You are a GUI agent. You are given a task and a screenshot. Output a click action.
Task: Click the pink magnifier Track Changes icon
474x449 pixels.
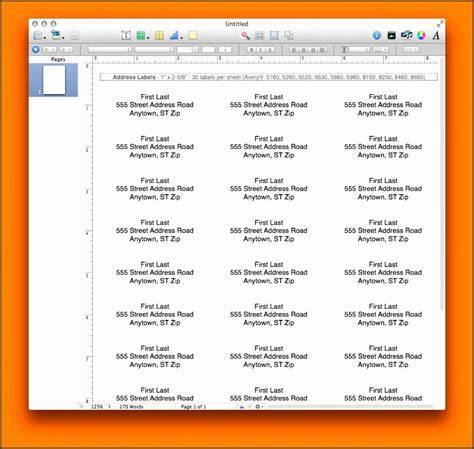(x=246, y=35)
